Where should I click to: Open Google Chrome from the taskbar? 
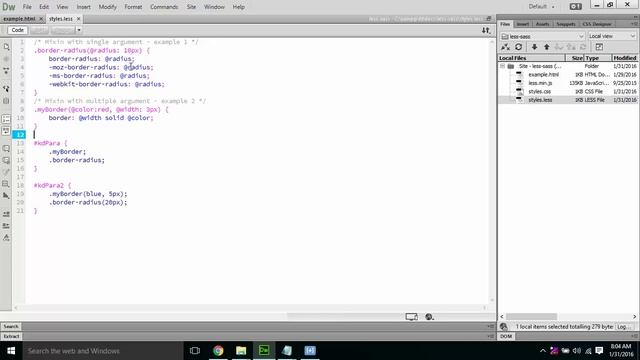218,351
